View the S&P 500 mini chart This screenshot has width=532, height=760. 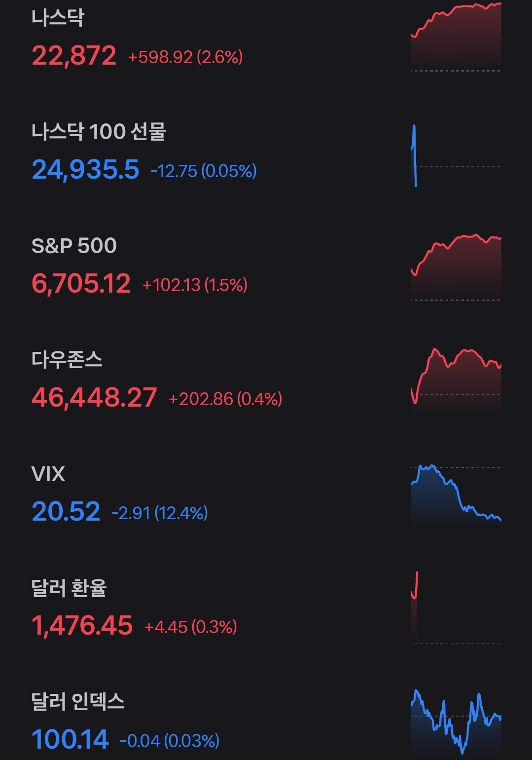pos(456,266)
